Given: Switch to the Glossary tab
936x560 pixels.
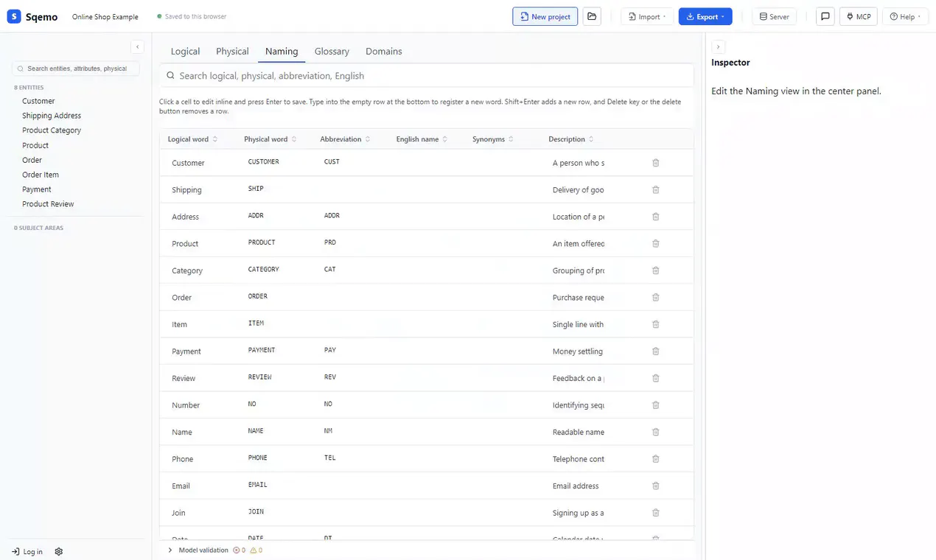Looking at the screenshot, I should 332,51.
